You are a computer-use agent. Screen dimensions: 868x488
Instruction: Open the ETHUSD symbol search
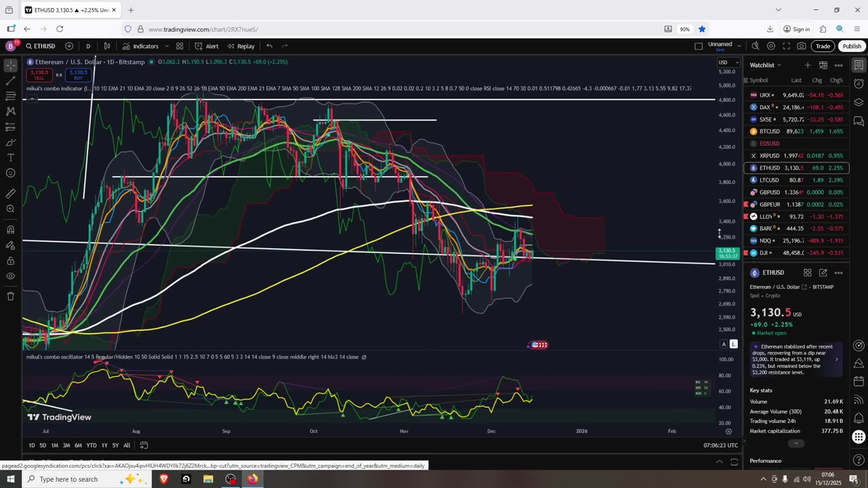click(41, 46)
